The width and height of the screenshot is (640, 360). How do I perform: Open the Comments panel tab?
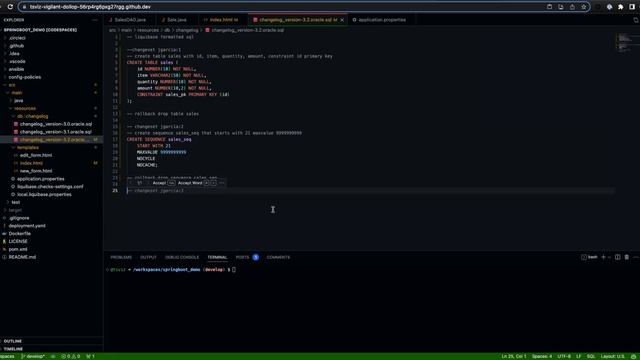pyautogui.click(x=278, y=257)
